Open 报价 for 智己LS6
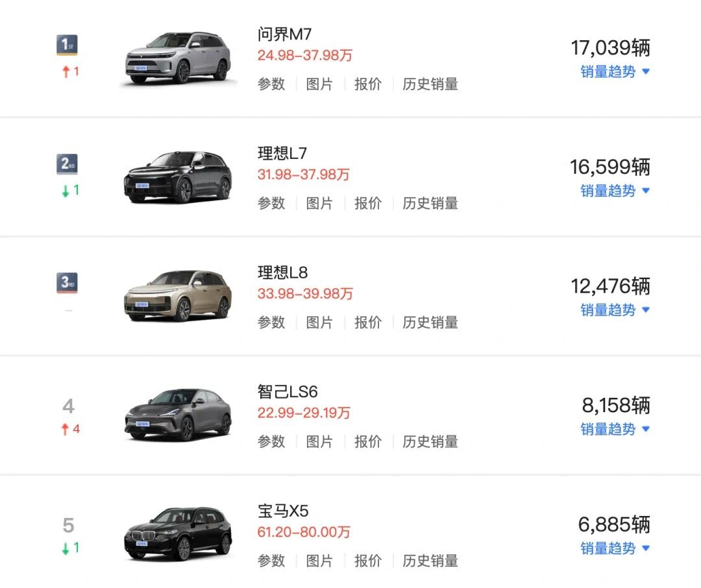This screenshot has width=701, height=588. coord(368,442)
